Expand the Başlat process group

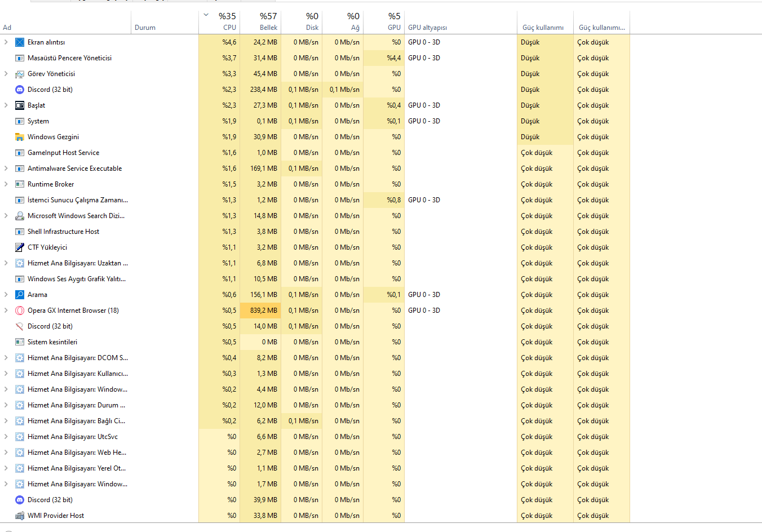[6, 105]
